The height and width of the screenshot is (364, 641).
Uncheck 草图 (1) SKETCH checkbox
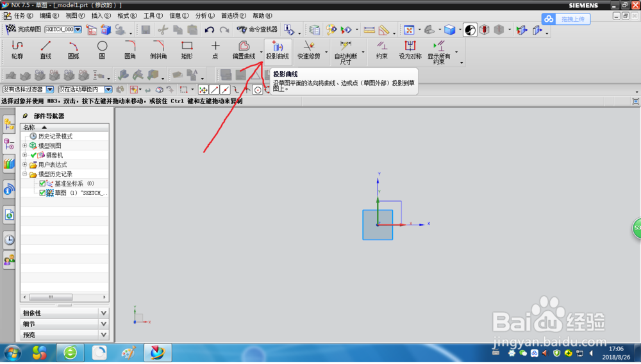click(42, 193)
